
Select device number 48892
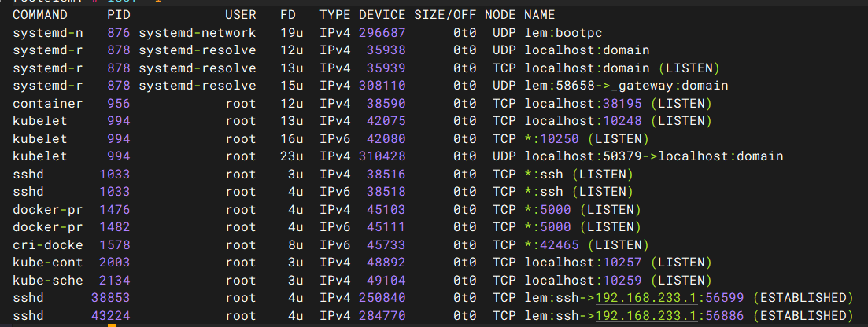click(386, 263)
